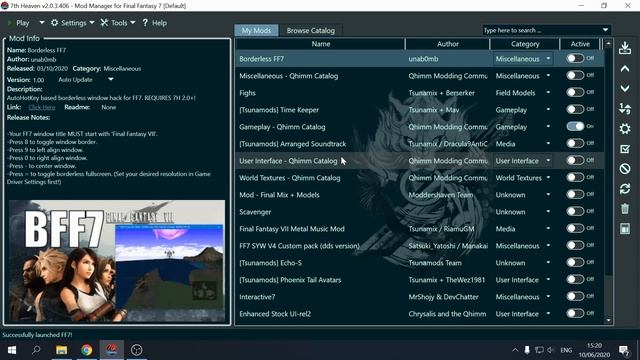Image resolution: width=640 pixels, height=360 pixels.
Task: Select Enhanced Stock UI-rel2 mod row
Action: [420, 314]
